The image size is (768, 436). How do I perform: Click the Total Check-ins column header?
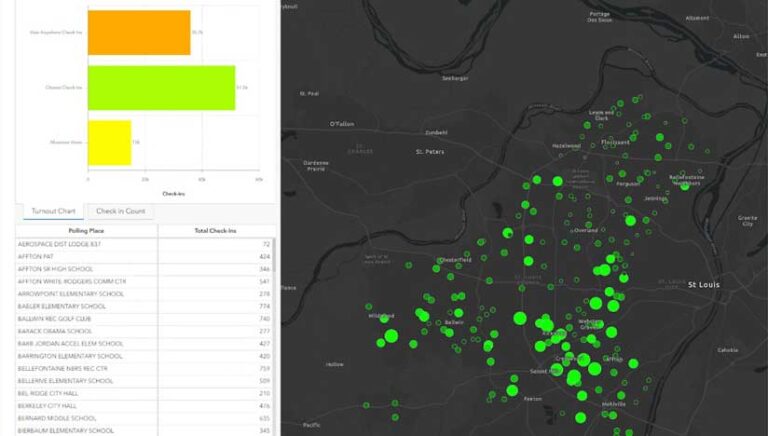click(215, 231)
